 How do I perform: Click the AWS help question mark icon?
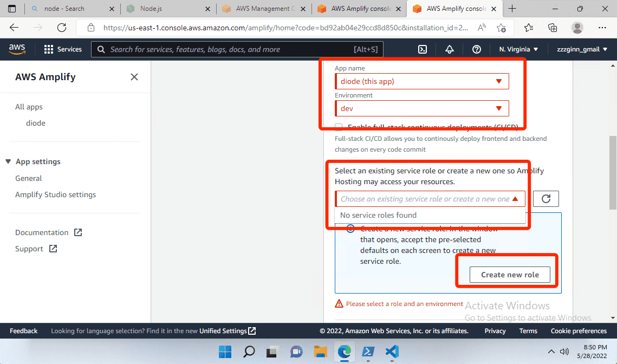[x=477, y=49]
